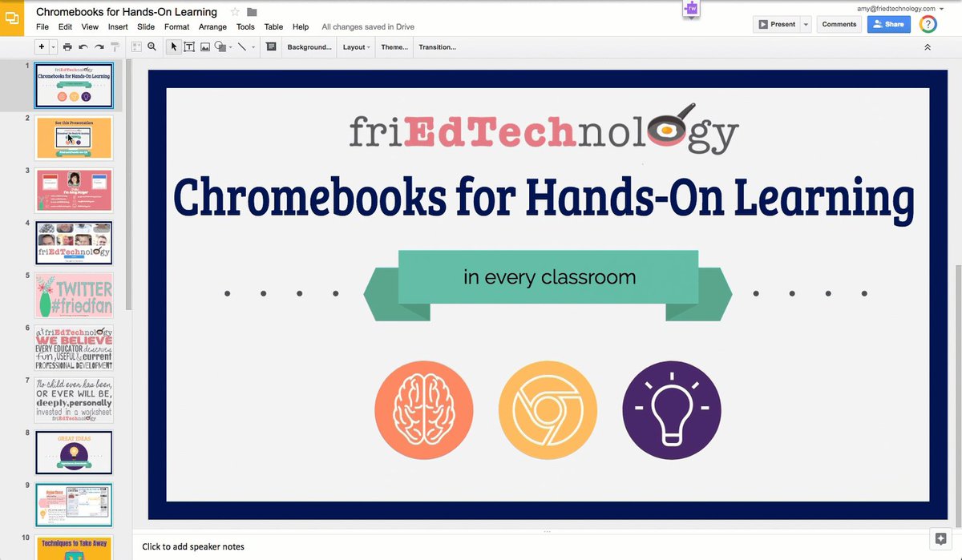Open the Help menu
Screen dimensions: 962x560
tap(301, 26)
